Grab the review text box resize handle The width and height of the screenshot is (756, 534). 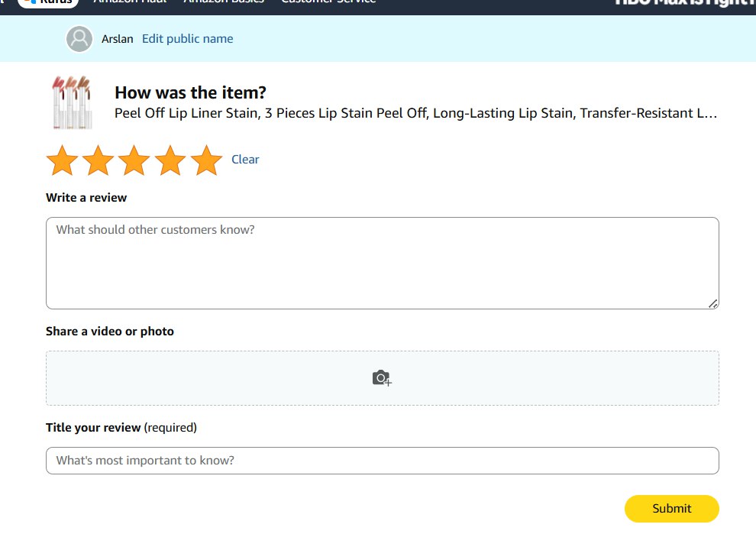click(x=713, y=303)
